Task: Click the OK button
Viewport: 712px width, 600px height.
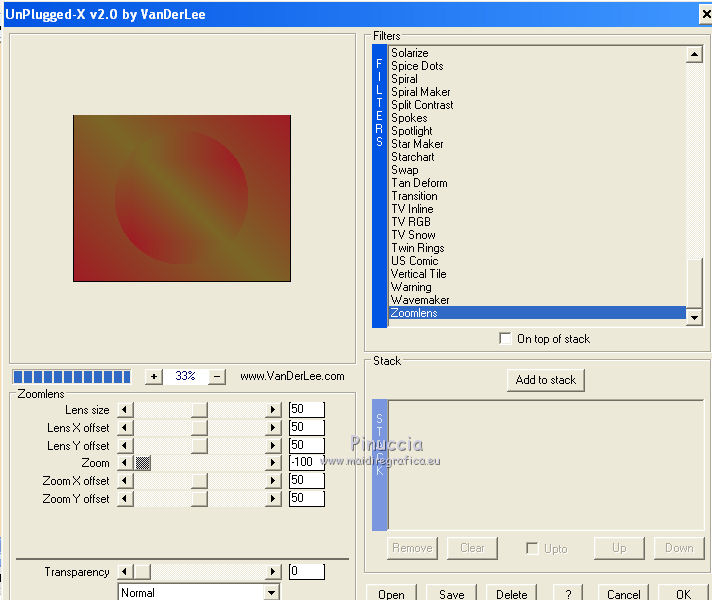Action: click(x=683, y=593)
